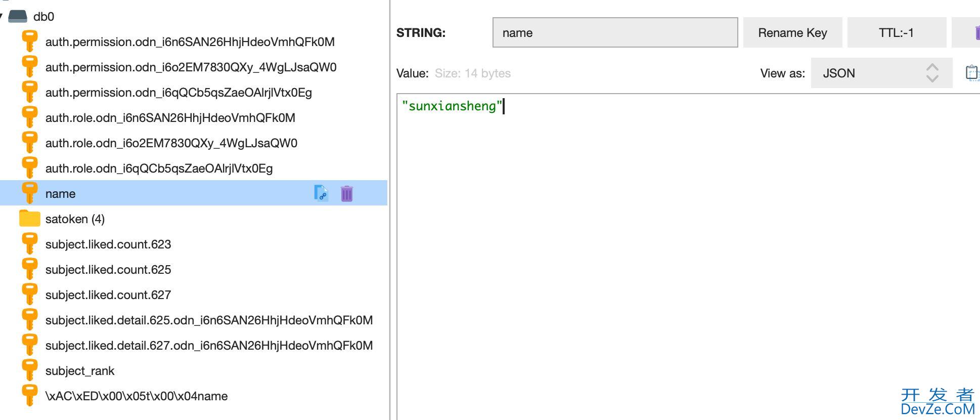Screen dimensions: 980x420
Task: Collapse the db0 database tree
Action: pos(2,17)
